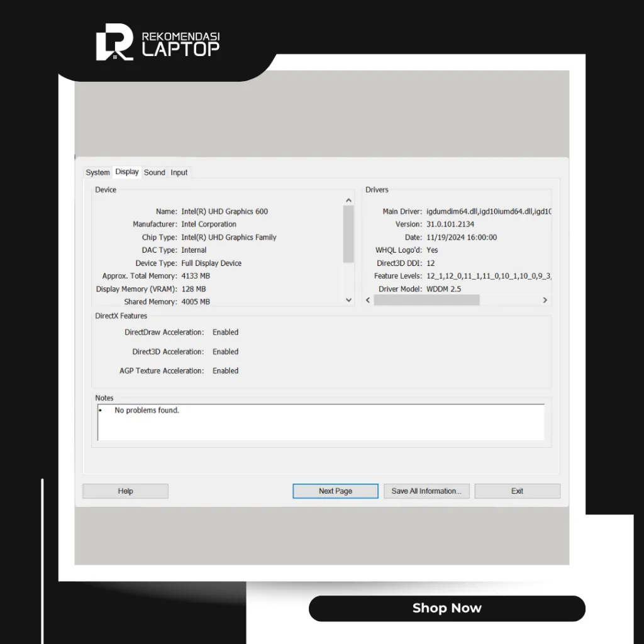This screenshot has height=644, width=644.
Task: Click the Rekomendasi Laptop logo
Action: 158,42
